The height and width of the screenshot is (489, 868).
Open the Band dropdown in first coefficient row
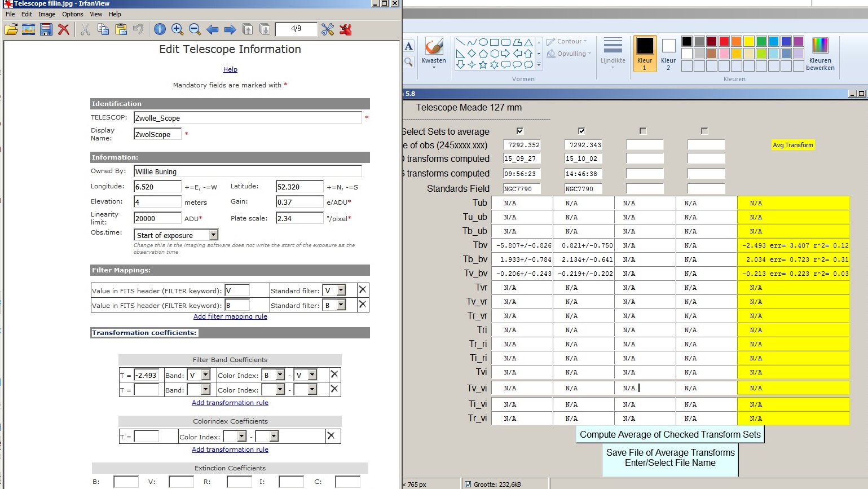pyautogui.click(x=205, y=375)
